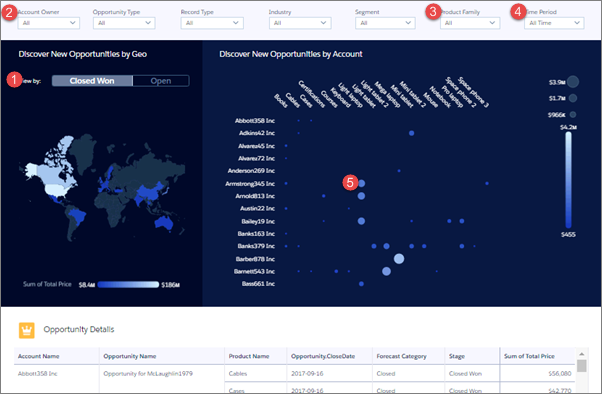This screenshot has height=394, width=602.
Task: Click the Stage column header
Action: point(457,356)
